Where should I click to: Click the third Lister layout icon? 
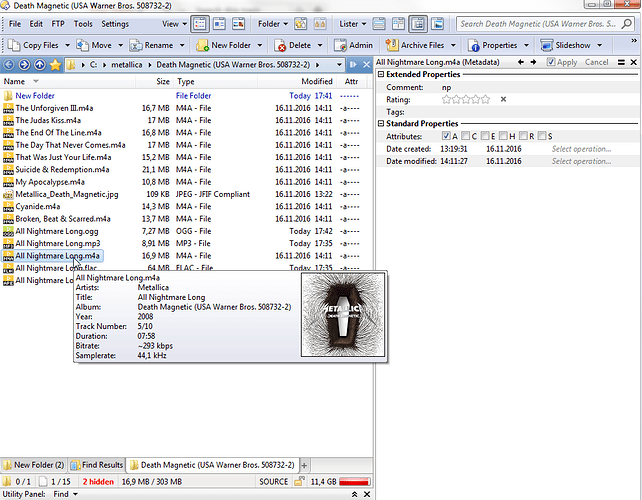click(418, 24)
